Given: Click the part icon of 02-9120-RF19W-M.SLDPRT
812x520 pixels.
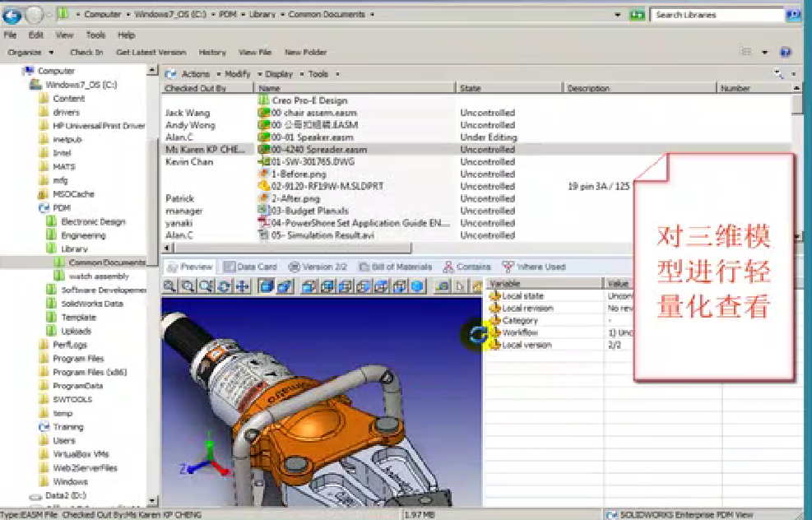Looking at the screenshot, I should click(263, 186).
